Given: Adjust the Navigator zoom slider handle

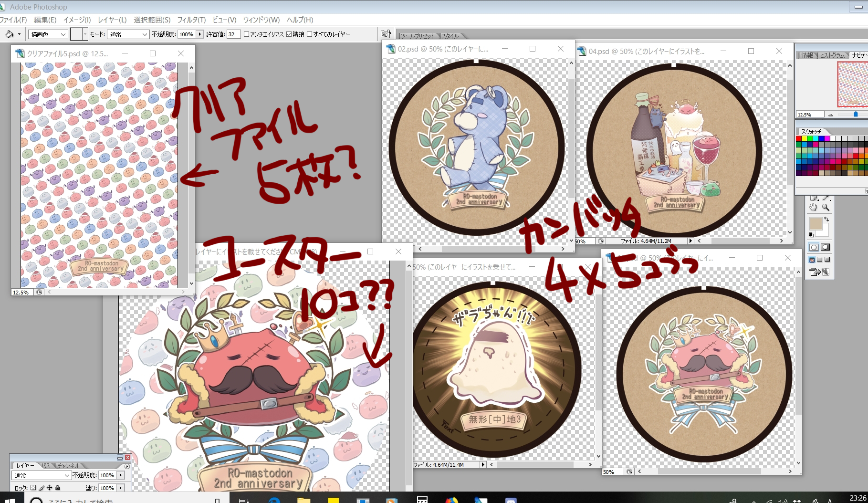Looking at the screenshot, I should point(856,115).
